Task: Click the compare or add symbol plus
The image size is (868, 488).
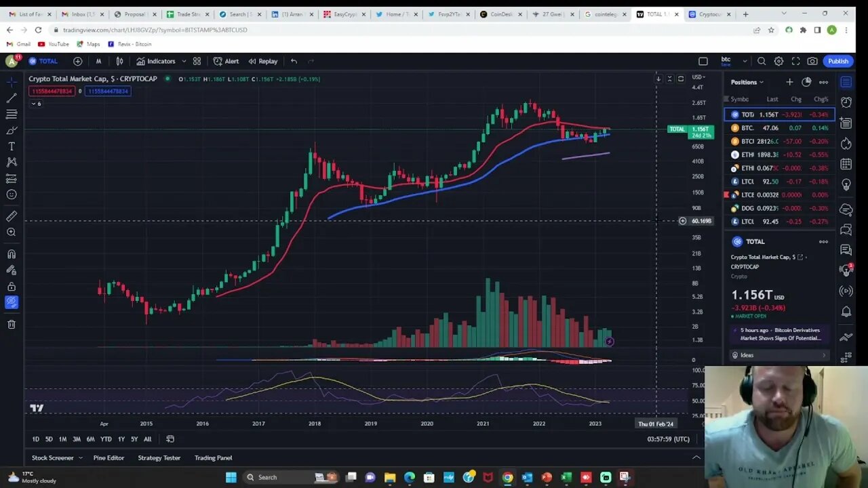Action: point(77,61)
